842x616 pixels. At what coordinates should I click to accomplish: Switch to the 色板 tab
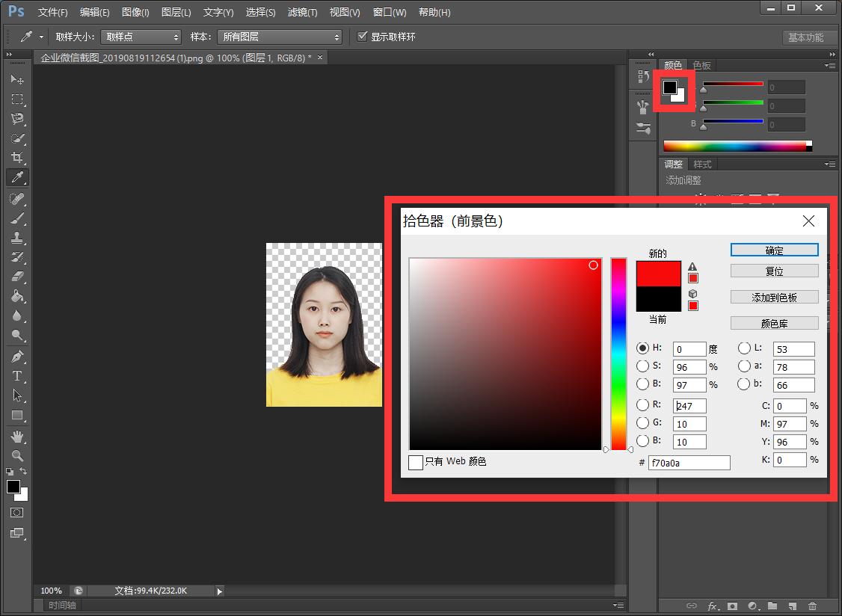pos(701,65)
